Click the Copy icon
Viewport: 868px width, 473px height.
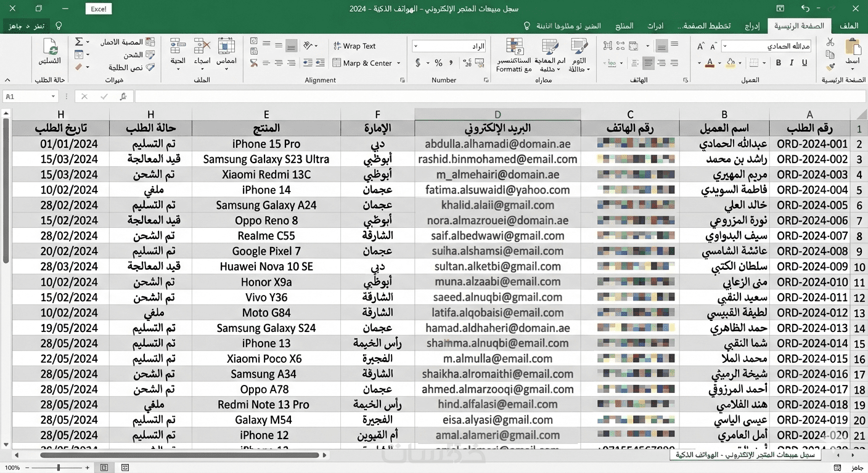pyautogui.click(x=830, y=54)
